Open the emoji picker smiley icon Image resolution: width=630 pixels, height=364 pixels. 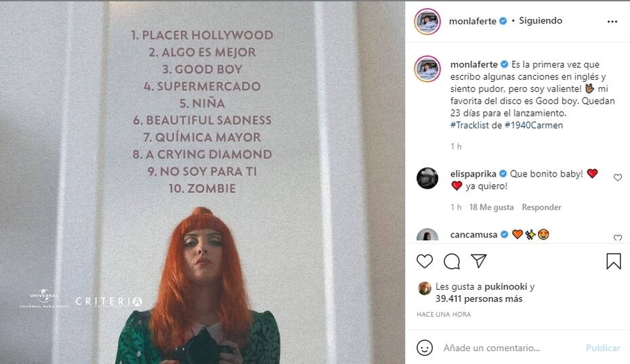tap(424, 348)
